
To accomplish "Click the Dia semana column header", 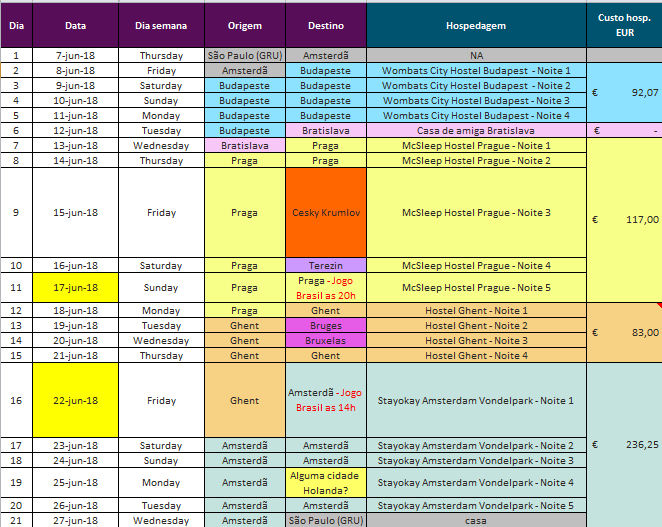I will pos(161,24).
